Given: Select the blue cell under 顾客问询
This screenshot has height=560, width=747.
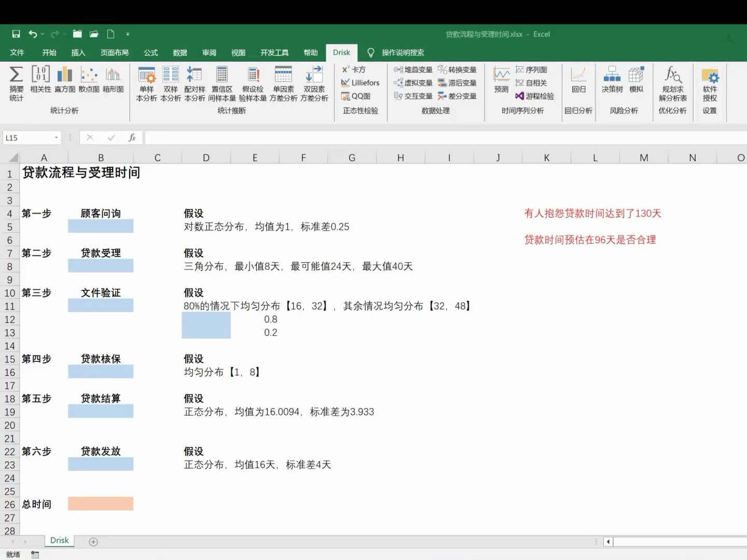Looking at the screenshot, I should tap(101, 226).
